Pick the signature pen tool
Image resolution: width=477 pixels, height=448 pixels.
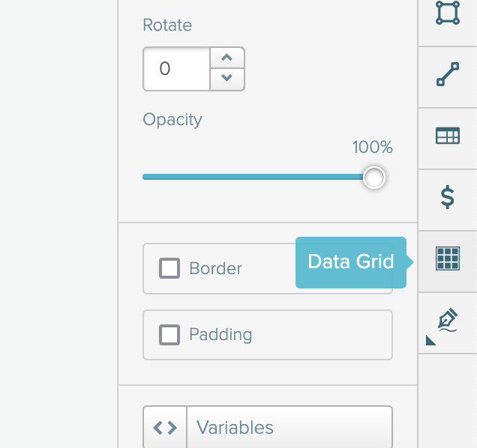pyautogui.click(x=448, y=320)
